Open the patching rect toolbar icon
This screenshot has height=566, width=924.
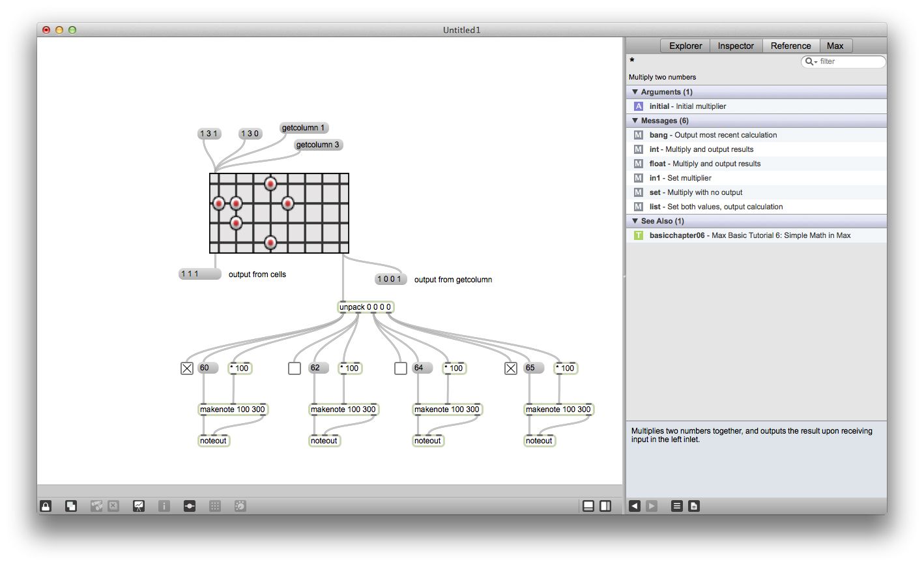[189, 505]
